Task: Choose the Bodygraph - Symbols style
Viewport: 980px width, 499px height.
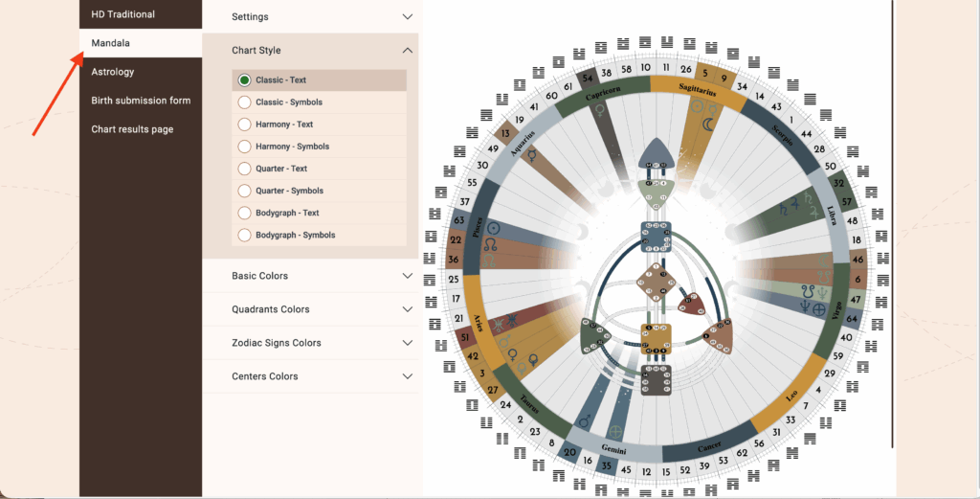Action: pos(245,235)
